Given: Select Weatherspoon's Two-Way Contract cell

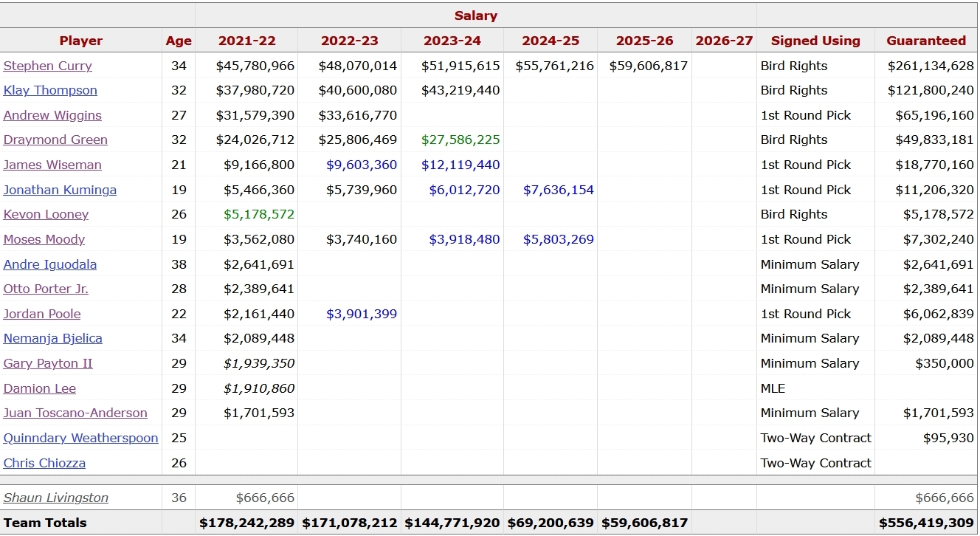Looking at the screenshot, I should (x=815, y=438).
